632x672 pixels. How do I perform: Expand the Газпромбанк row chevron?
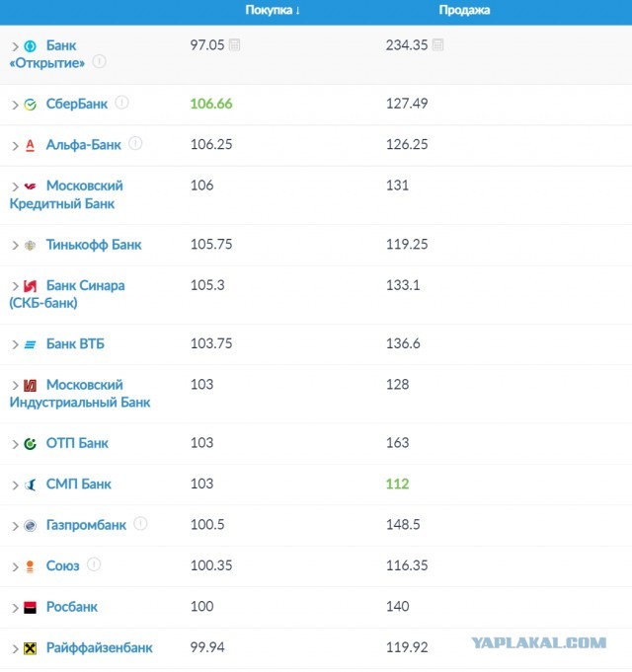click(x=15, y=526)
